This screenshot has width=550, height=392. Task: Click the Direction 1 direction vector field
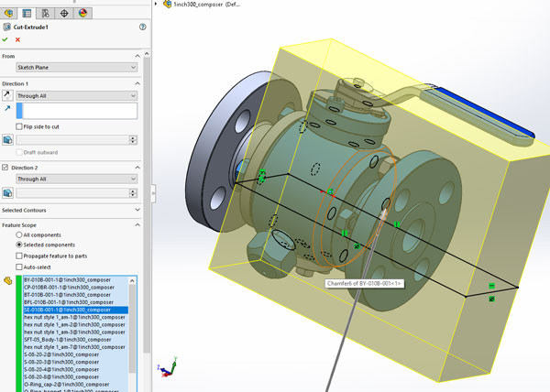point(77,110)
